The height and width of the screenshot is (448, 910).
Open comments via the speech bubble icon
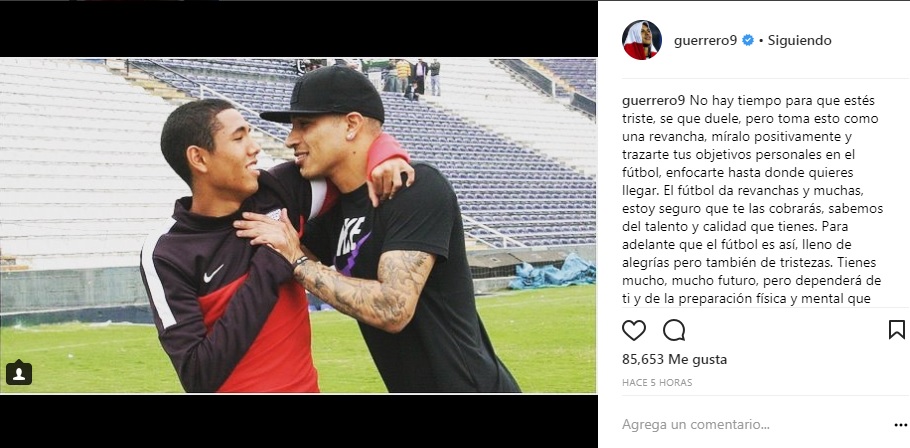pos(674,330)
